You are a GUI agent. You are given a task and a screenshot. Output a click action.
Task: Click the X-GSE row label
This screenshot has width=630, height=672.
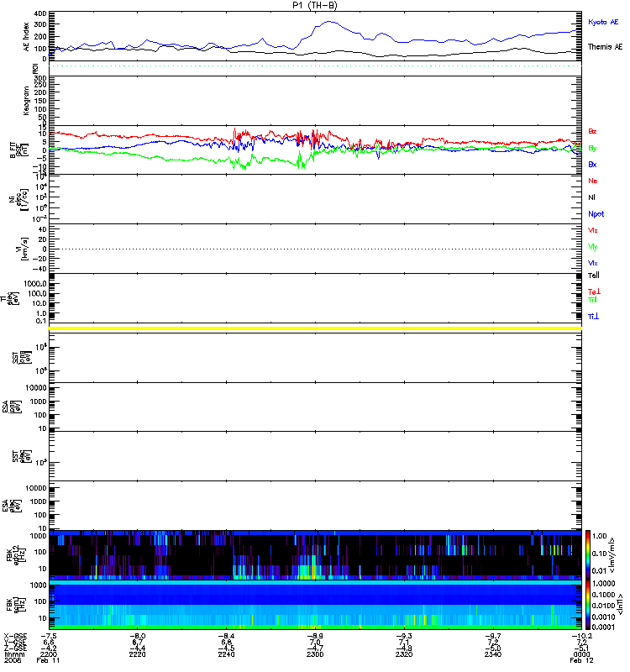[15, 636]
